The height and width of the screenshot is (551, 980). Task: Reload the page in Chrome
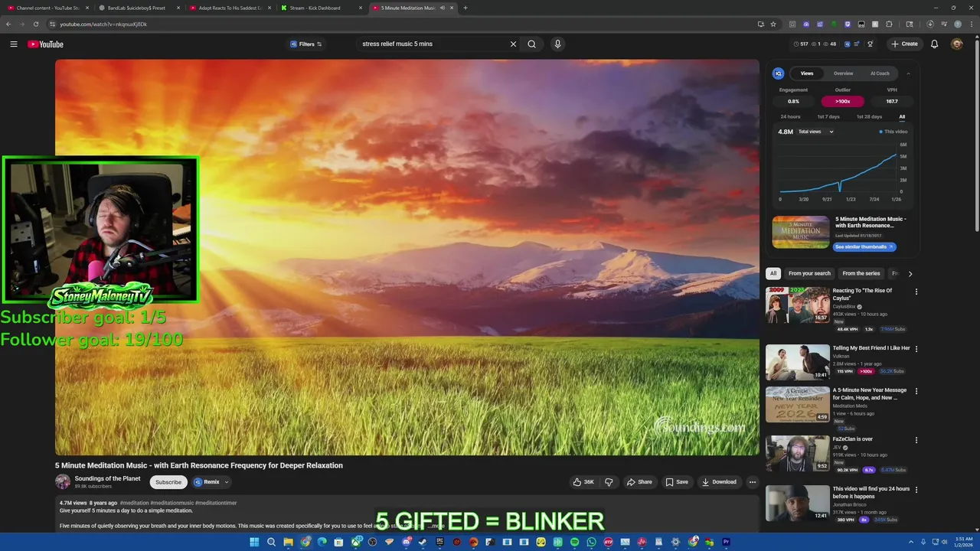tap(35, 24)
